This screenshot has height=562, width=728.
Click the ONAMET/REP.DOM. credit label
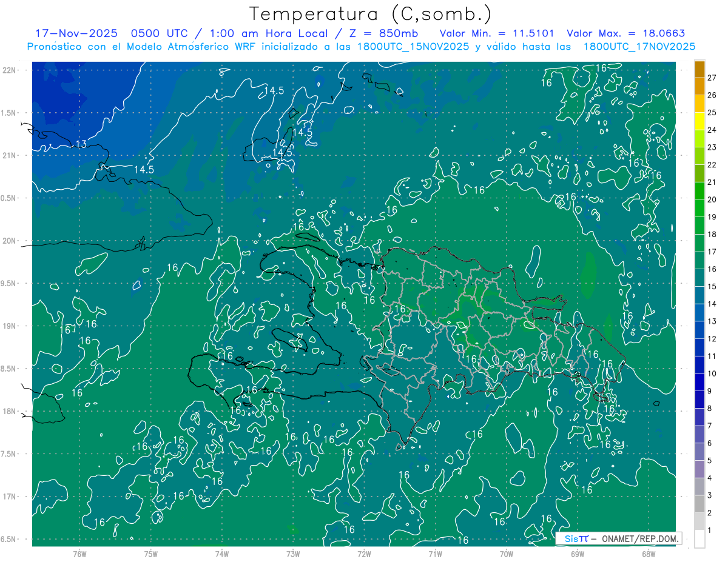(640, 538)
